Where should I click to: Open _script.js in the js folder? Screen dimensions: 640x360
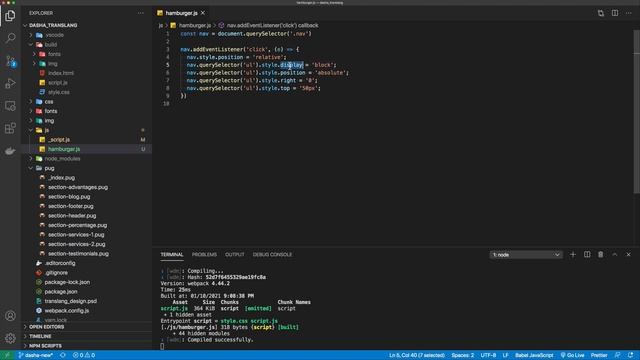point(59,140)
